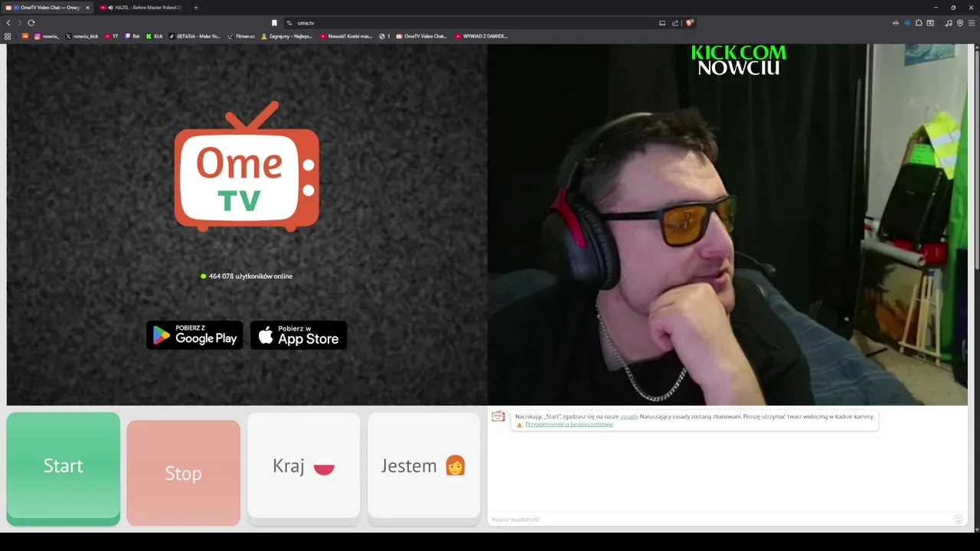Open the nowciu_kick X bookmark
980x551 pixels.
[82, 36]
